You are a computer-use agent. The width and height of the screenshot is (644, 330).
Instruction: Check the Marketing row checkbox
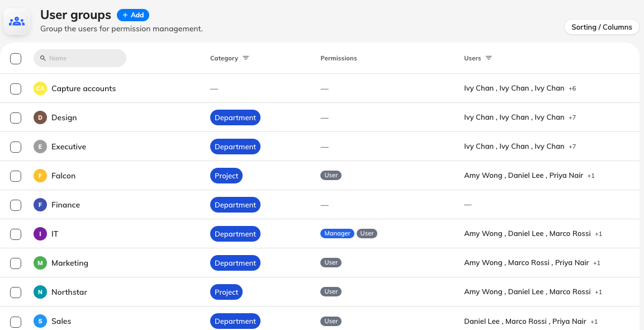[x=16, y=263]
